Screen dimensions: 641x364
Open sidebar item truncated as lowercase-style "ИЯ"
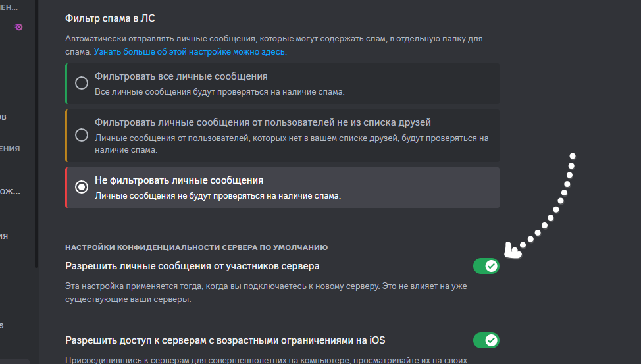coord(5,236)
